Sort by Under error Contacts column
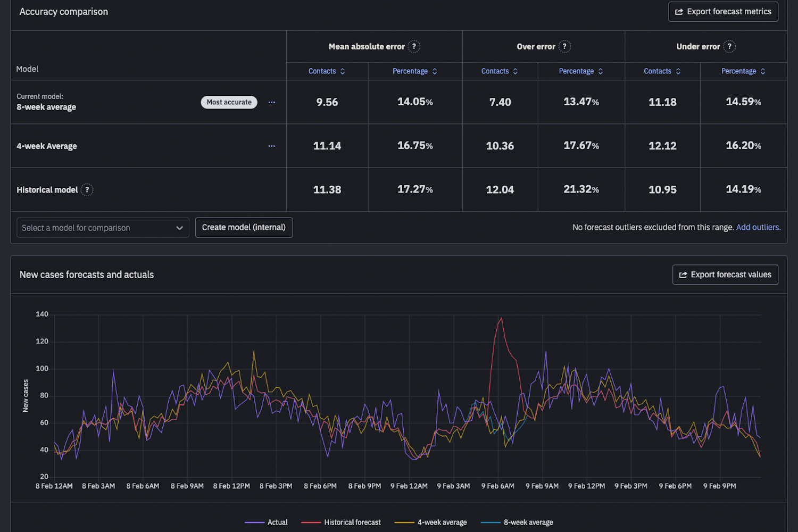The image size is (798, 532). pos(662,71)
